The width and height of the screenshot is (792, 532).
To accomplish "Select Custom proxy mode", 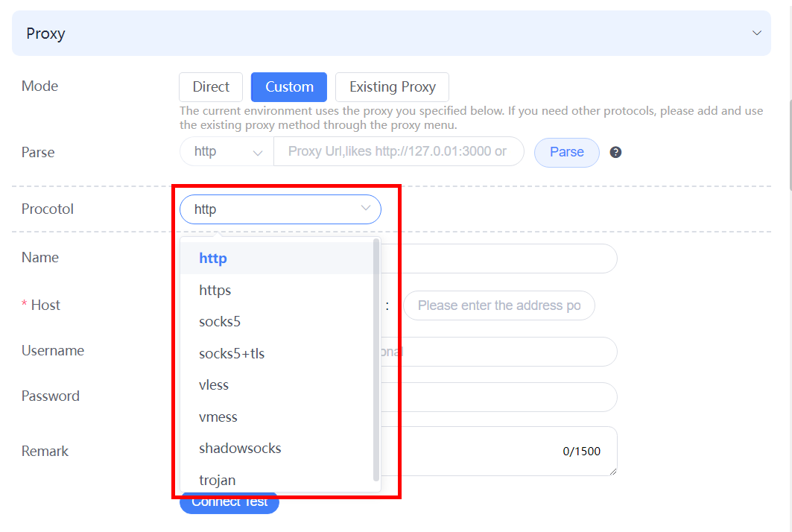I will (x=289, y=87).
